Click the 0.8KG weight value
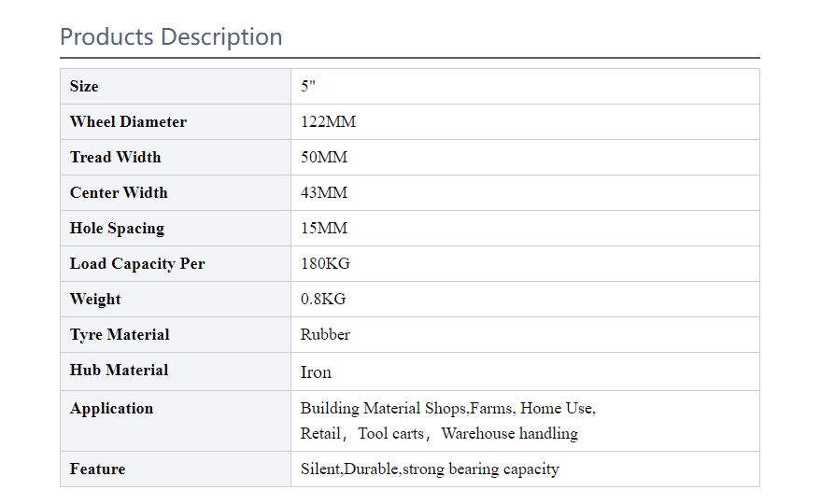This screenshot has height=504, width=821. tap(323, 299)
